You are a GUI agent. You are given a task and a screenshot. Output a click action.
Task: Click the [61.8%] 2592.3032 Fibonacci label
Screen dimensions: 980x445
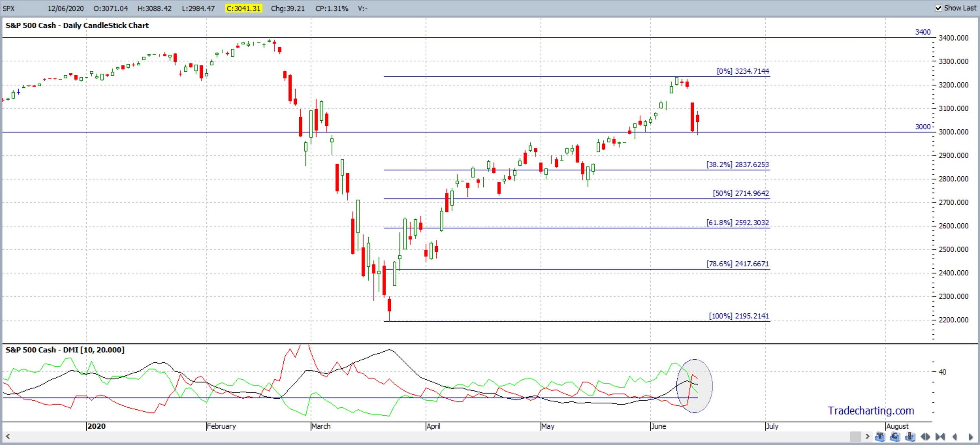737,222
